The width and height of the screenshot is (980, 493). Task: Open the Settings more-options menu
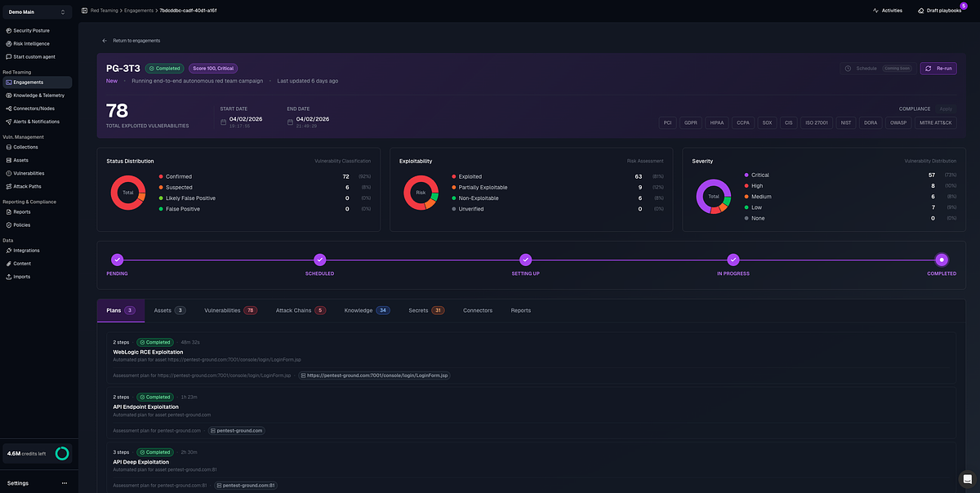pyautogui.click(x=65, y=483)
